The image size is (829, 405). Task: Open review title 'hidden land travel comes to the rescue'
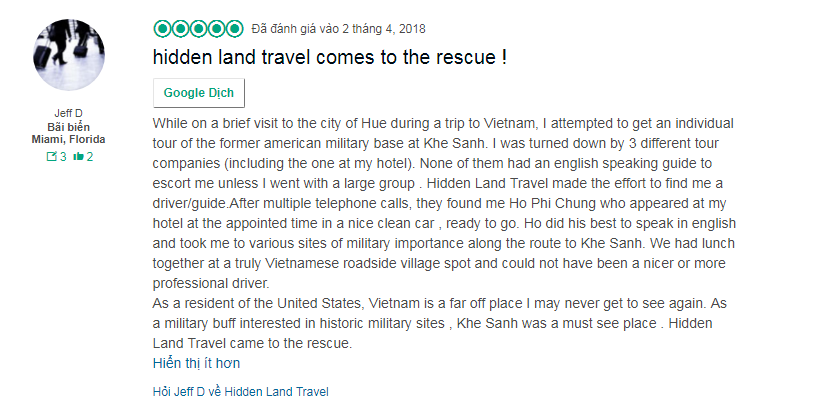330,57
